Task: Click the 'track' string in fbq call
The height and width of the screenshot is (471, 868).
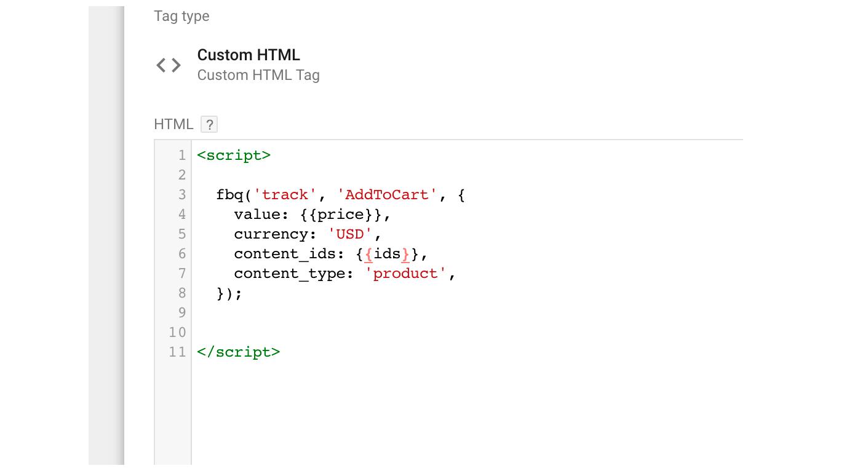Action: coord(285,195)
